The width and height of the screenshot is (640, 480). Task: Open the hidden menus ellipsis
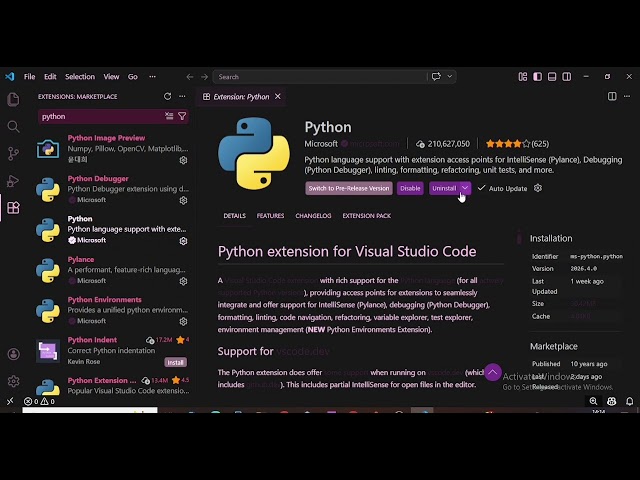(x=152, y=76)
